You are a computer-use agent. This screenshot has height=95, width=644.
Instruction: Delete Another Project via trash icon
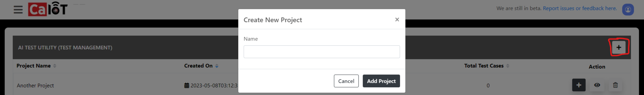pos(615,85)
